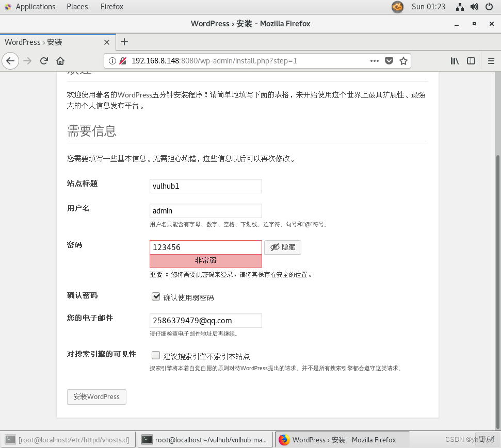Reload the current page

click(44, 61)
